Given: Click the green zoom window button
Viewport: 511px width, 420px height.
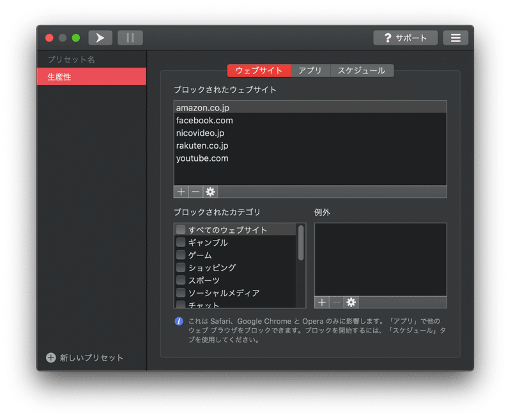Looking at the screenshot, I should [x=76, y=38].
